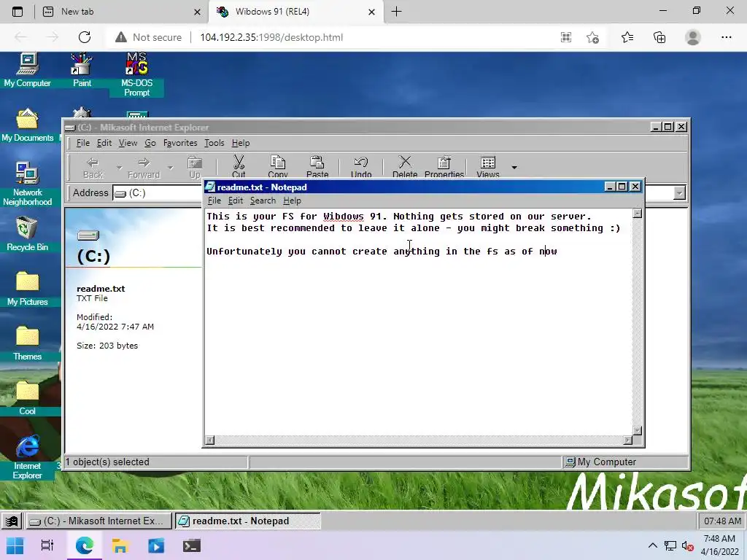Switch to the (C:) Mikasoft Internet Explorer taskbar button
747x560 pixels.
pos(98,521)
